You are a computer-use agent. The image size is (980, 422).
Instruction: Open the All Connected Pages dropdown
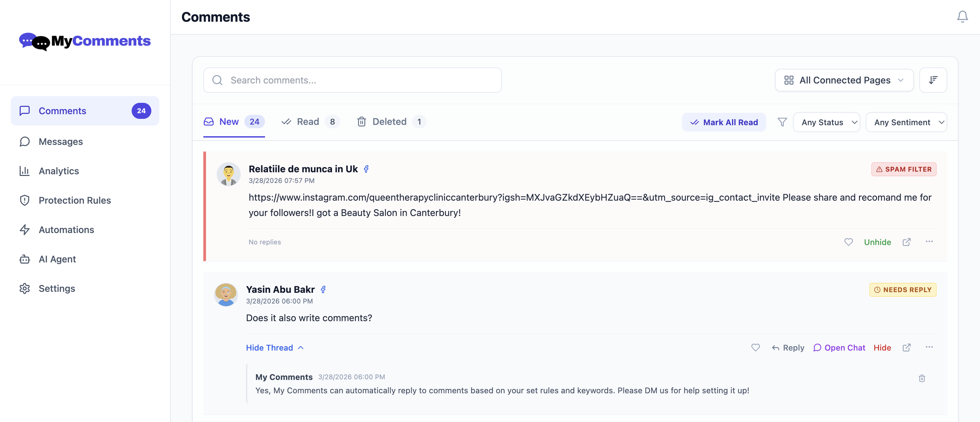844,80
